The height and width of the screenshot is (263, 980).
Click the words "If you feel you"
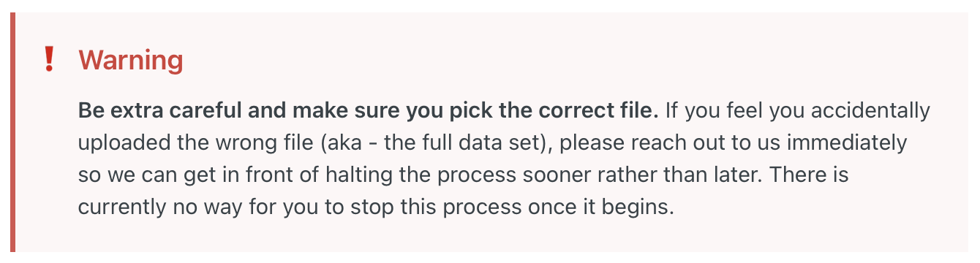point(725,111)
